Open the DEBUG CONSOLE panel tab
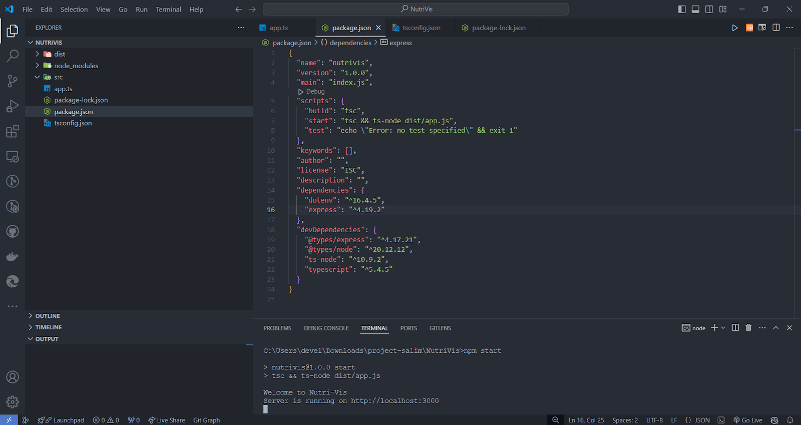This screenshot has height=426, width=802. click(326, 328)
